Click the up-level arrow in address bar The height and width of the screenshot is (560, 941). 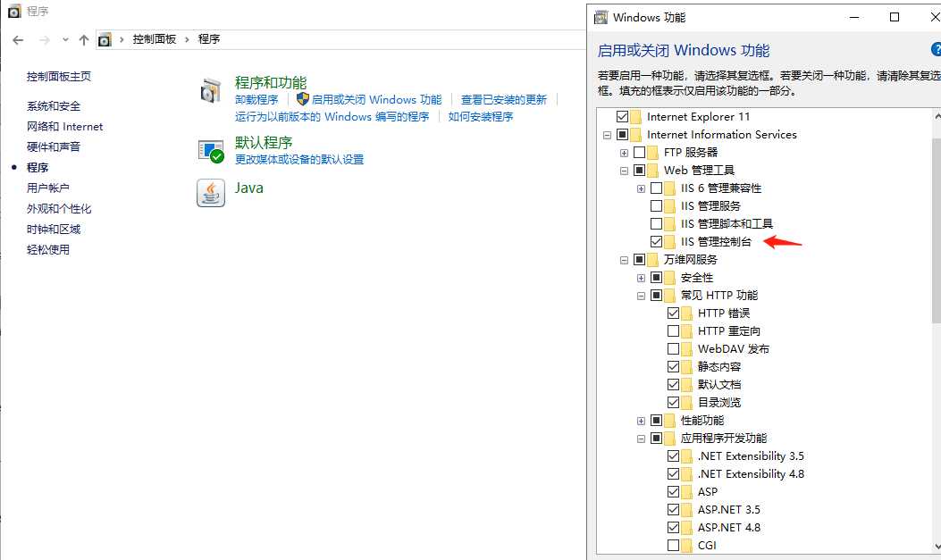83,39
